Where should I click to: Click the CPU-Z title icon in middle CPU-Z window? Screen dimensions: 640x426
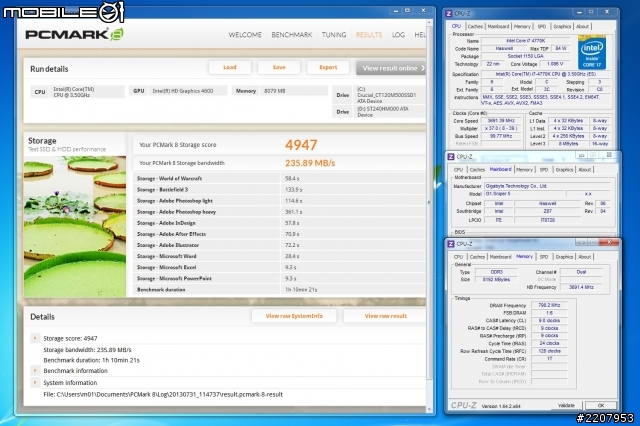click(x=451, y=157)
